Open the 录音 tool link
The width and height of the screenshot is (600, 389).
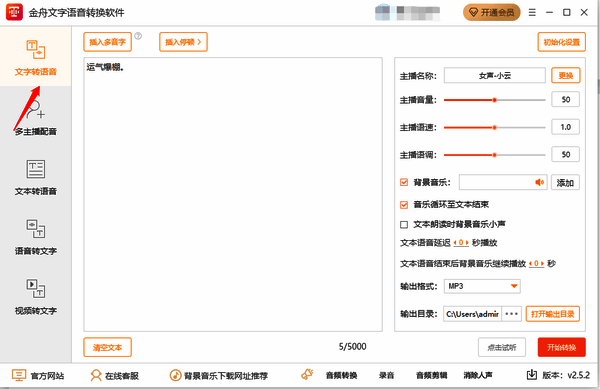386,376
